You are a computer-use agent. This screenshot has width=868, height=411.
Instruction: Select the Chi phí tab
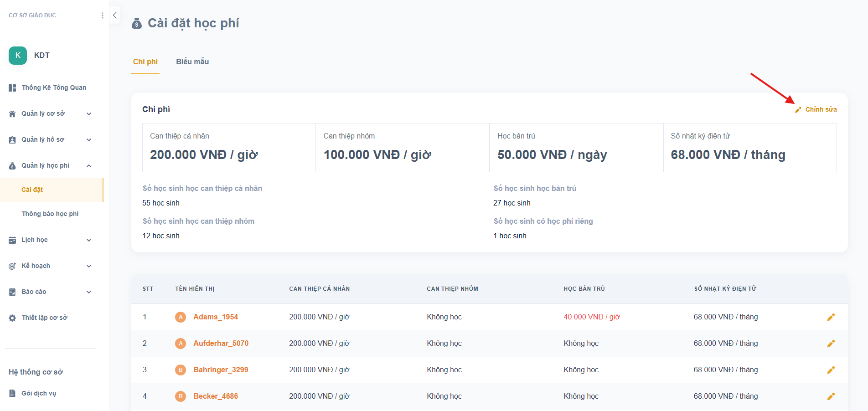(145, 62)
